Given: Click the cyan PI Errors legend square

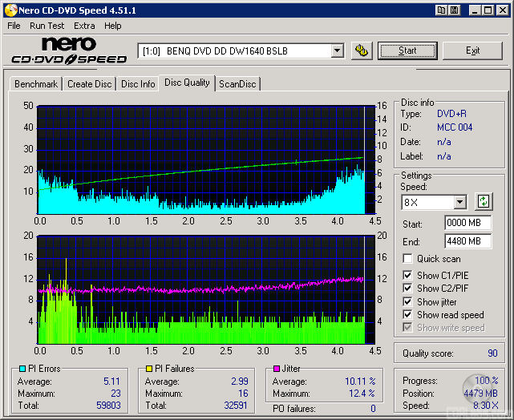Looking at the screenshot, I should 21,369.
